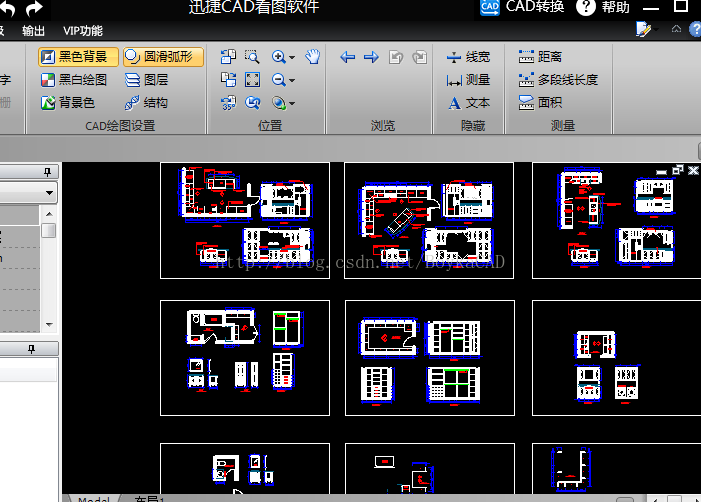Open the 帮助 help button
The height and width of the screenshot is (502, 701).
(x=603, y=7)
